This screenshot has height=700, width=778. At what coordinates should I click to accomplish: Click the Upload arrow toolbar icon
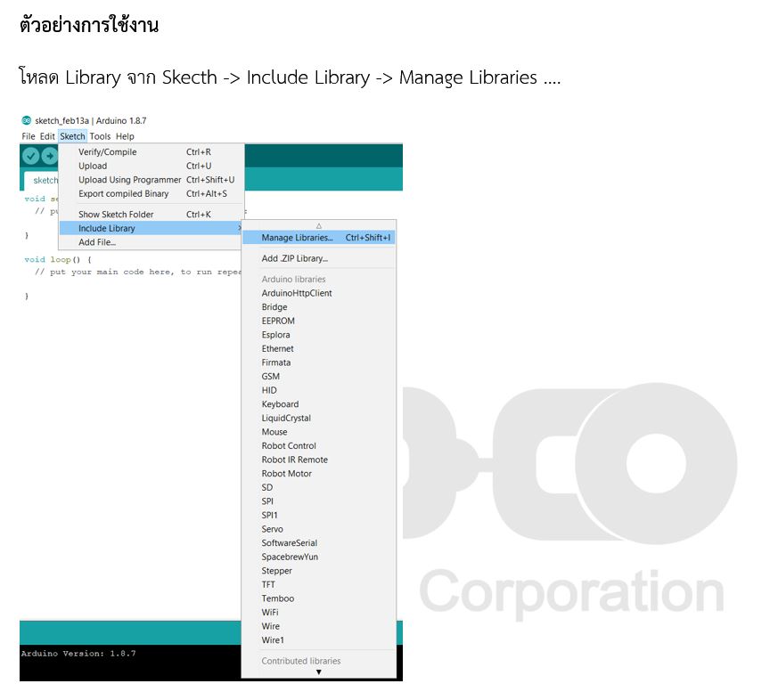[x=49, y=156]
